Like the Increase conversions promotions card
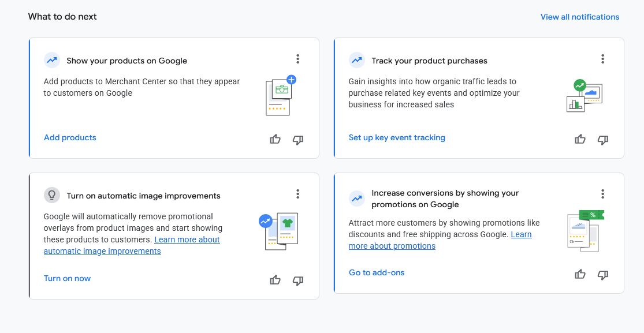 tap(580, 274)
